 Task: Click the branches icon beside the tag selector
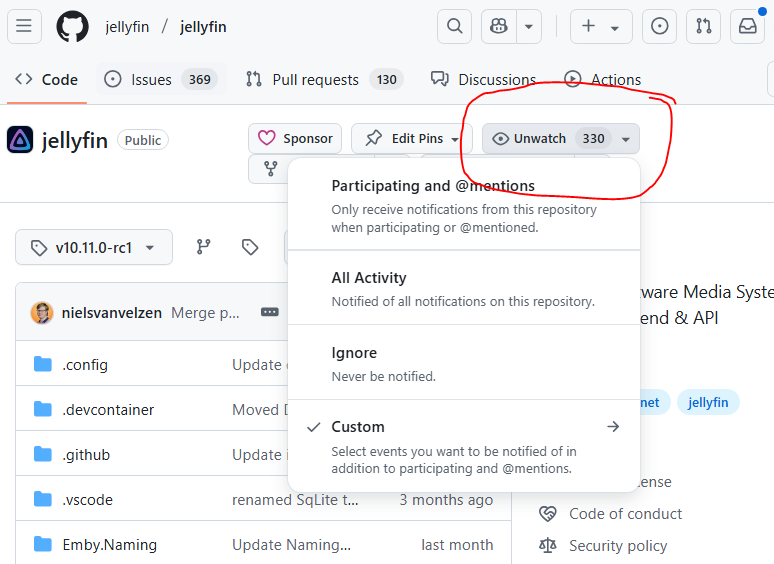203,247
